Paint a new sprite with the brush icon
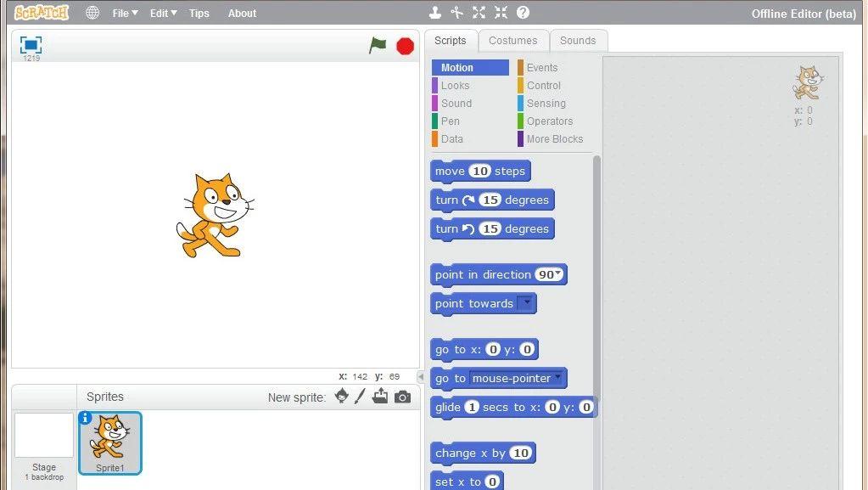The height and width of the screenshot is (490, 868). tap(360, 396)
